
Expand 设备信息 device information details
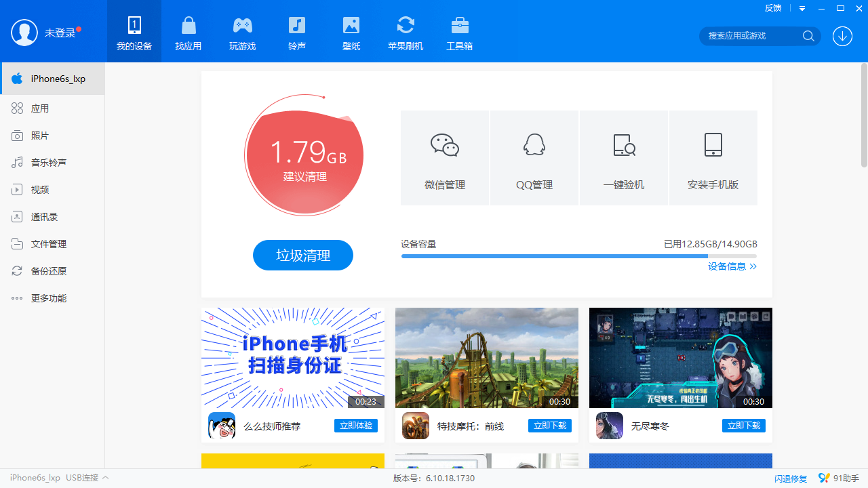(x=732, y=266)
